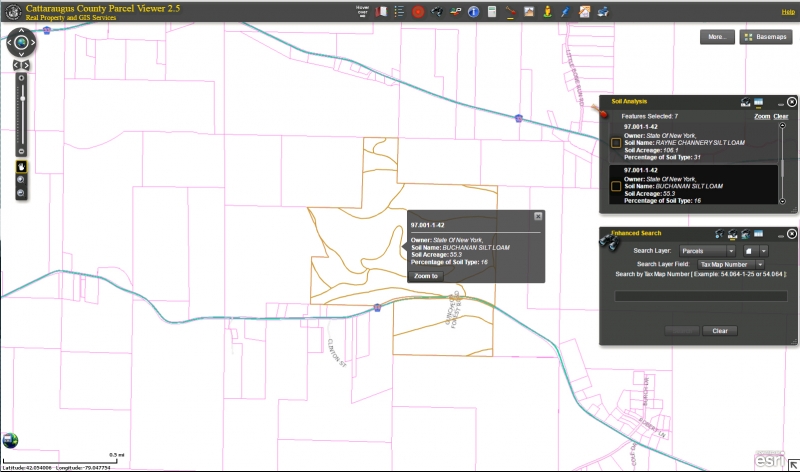Viewport: 800px width, 472px height.
Task: Click the Help link in header
Action: pyautogui.click(x=787, y=12)
